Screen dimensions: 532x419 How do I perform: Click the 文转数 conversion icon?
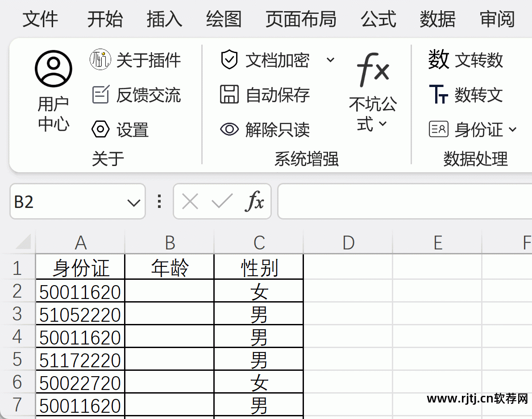point(438,59)
